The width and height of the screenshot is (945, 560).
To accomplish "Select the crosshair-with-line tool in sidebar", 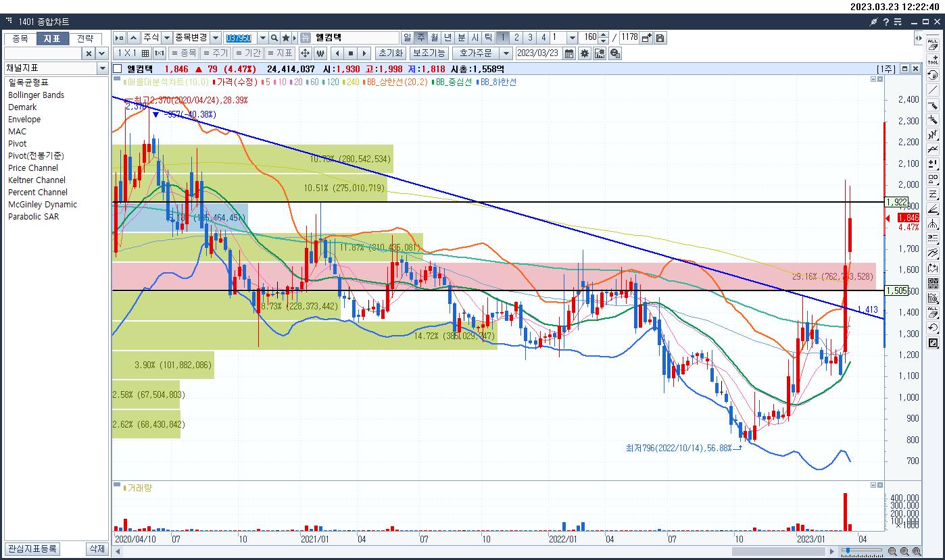I will [933, 120].
